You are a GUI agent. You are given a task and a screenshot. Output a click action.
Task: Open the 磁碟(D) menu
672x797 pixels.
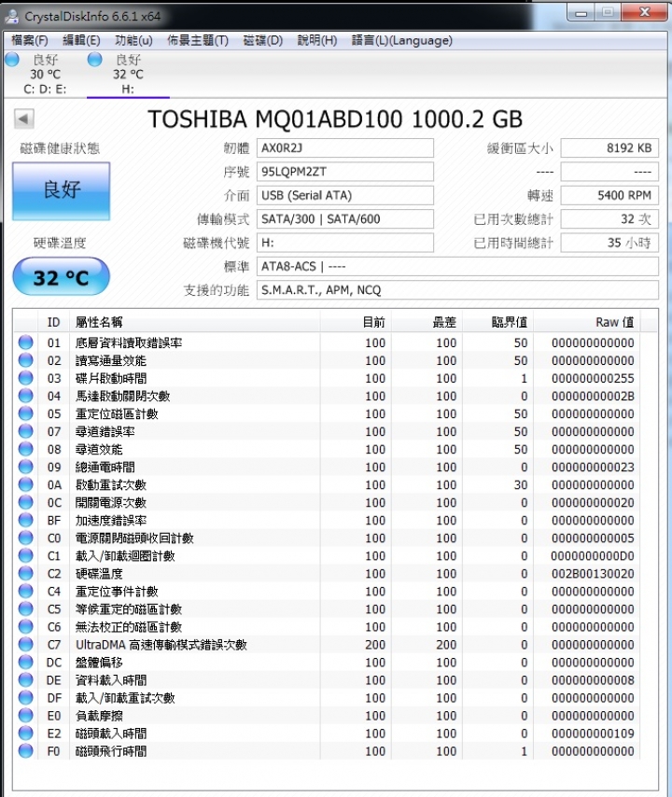point(263,40)
